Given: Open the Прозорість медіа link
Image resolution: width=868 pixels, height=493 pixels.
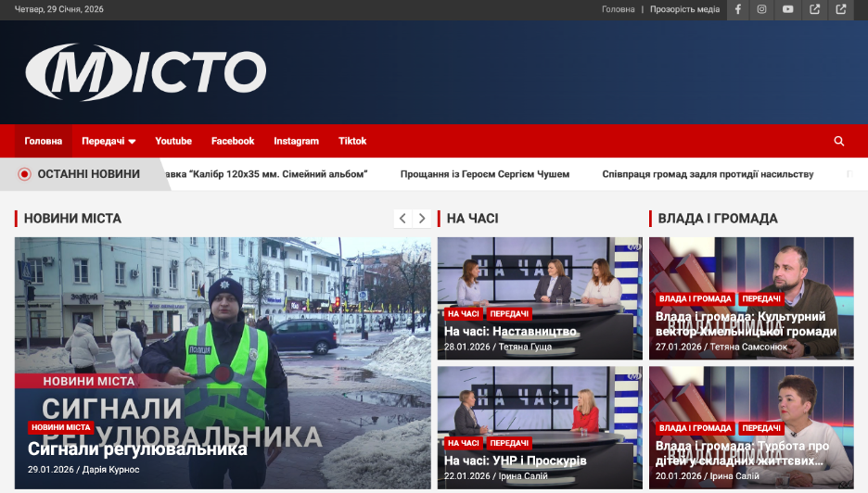Looking at the screenshot, I should pos(684,9).
